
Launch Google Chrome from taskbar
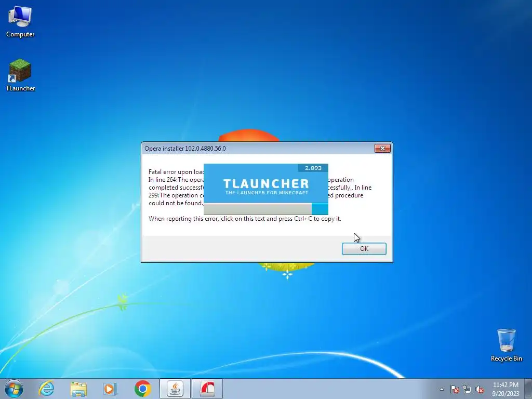point(142,389)
